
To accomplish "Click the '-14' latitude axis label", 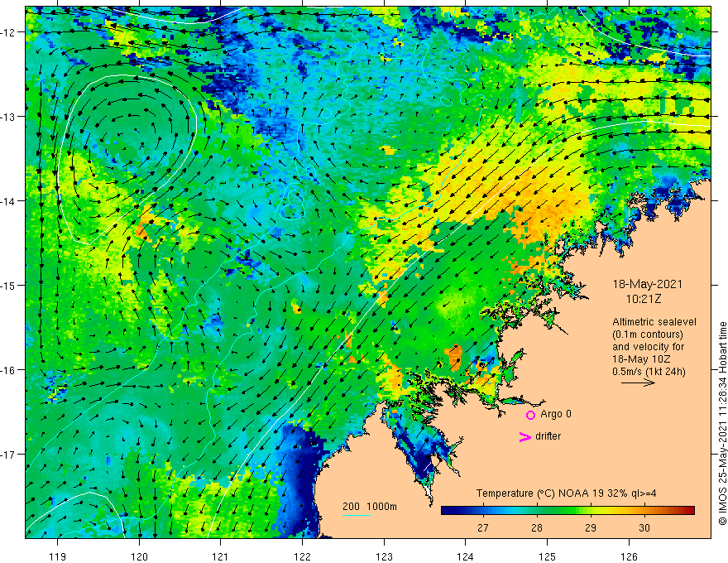I will 8,201.
